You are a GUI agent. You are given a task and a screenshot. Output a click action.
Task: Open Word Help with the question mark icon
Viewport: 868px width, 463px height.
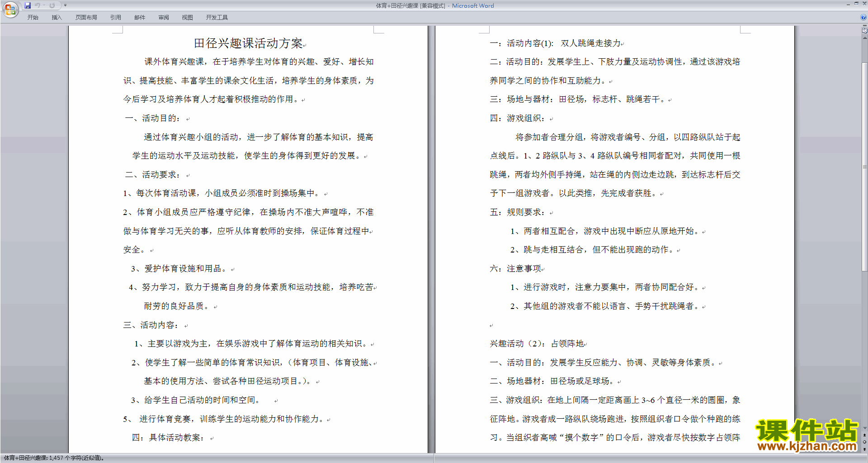coord(863,17)
